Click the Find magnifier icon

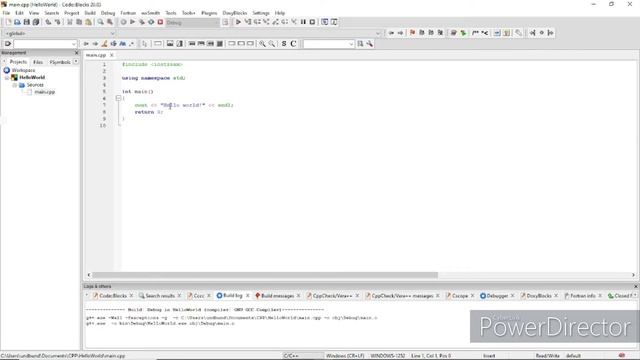click(100, 22)
